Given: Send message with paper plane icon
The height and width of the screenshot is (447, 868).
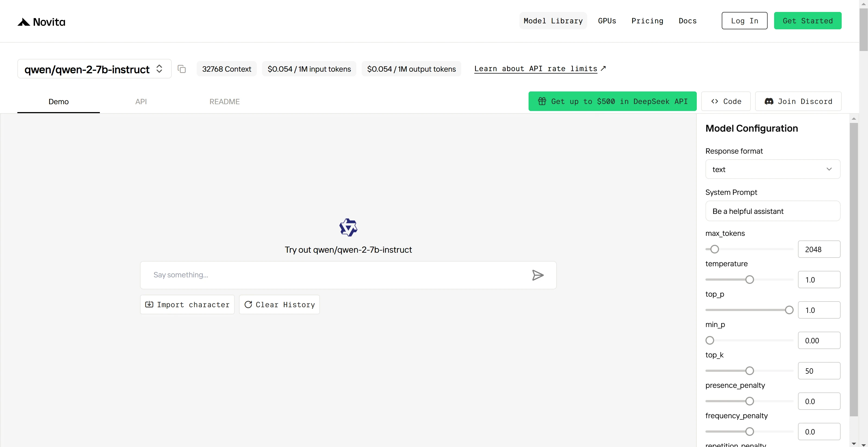Looking at the screenshot, I should (538, 275).
